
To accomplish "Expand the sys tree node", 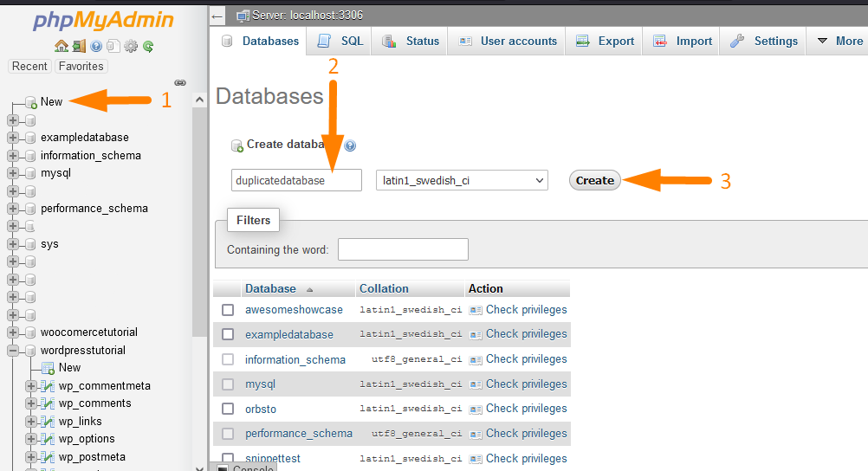I will [x=13, y=244].
